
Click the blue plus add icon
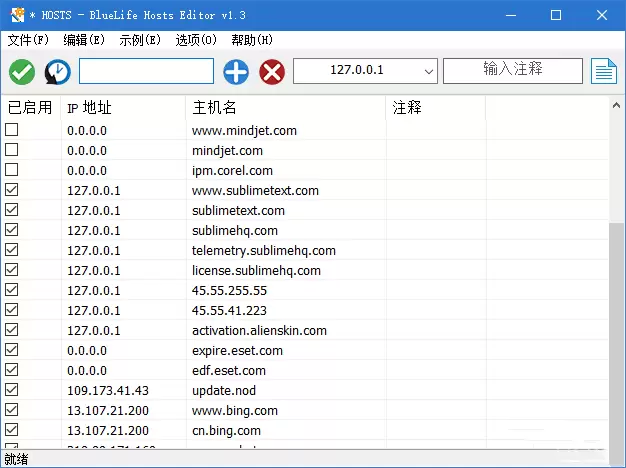click(x=236, y=72)
